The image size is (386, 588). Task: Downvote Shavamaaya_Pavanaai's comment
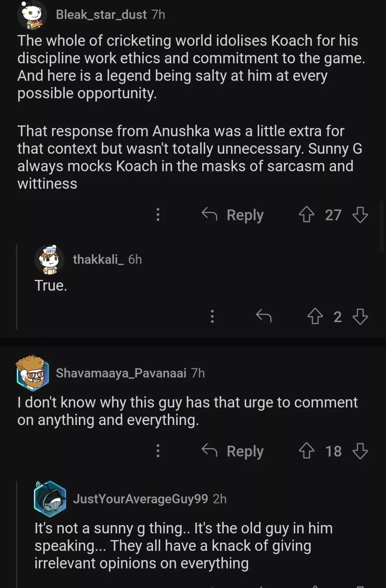[x=360, y=451]
